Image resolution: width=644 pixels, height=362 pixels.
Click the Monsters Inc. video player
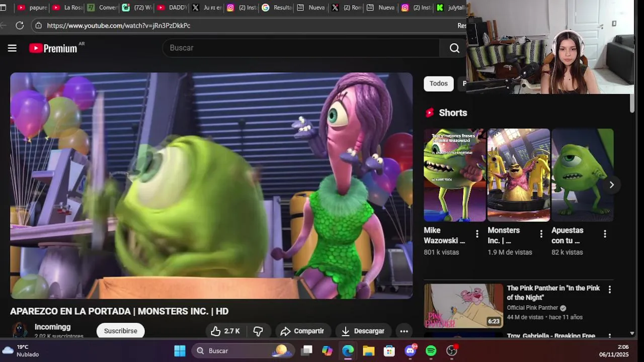coord(211,186)
